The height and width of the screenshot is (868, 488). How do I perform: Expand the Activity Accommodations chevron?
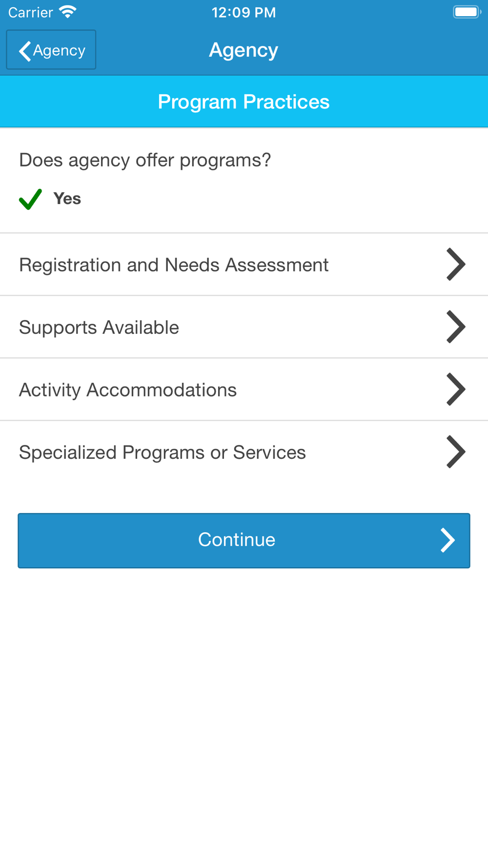456,390
